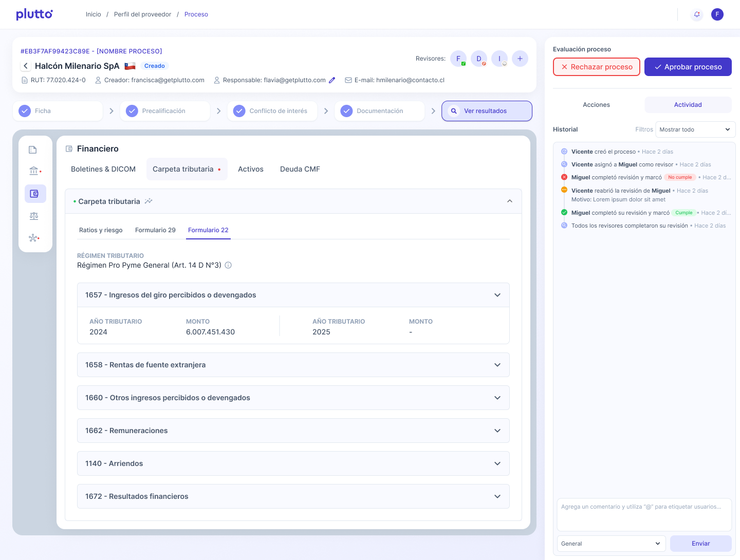Click the info icon beside Régimen Pro Pyme
This screenshot has height=560, width=740.
(228, 265)
